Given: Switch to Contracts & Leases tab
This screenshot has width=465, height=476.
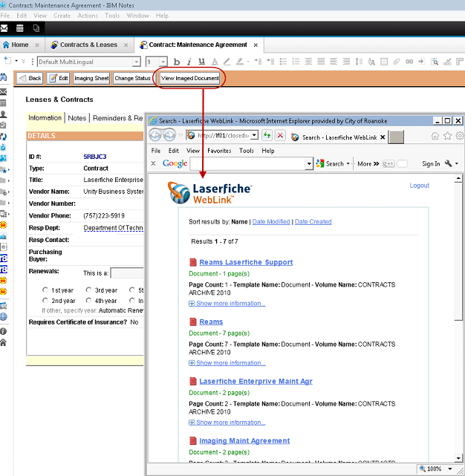Looking at the screenshot, I should coord(88,45).
